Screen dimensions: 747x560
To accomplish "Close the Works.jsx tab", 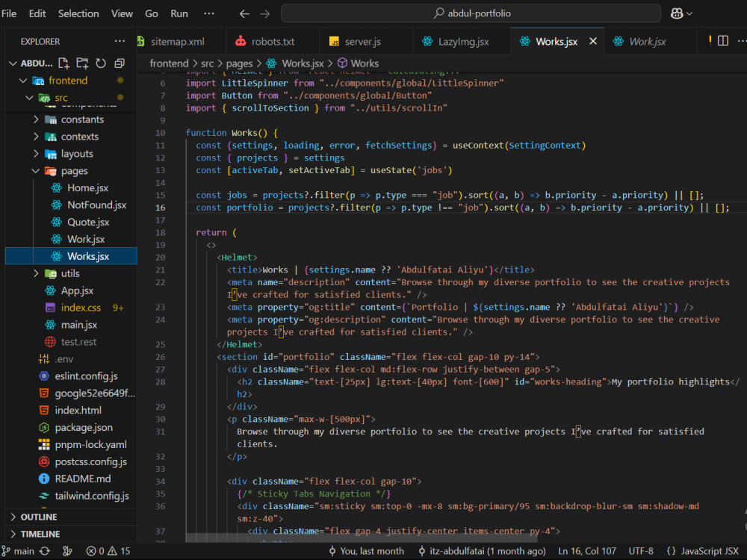I will pos(593,41).
